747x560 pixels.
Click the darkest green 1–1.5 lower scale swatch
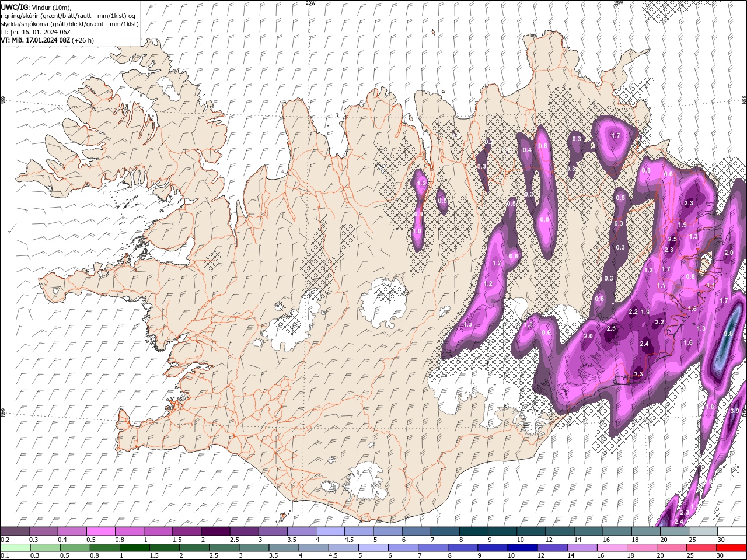pyautogui.click(x=134, y=548)
